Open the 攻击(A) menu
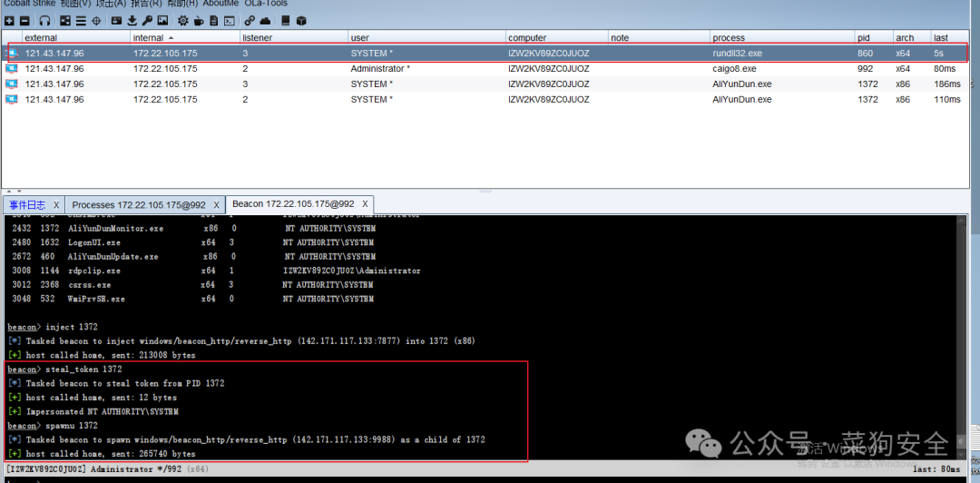Image resolution: width=980 pixels, height=483 pixels. pos(112,3)
